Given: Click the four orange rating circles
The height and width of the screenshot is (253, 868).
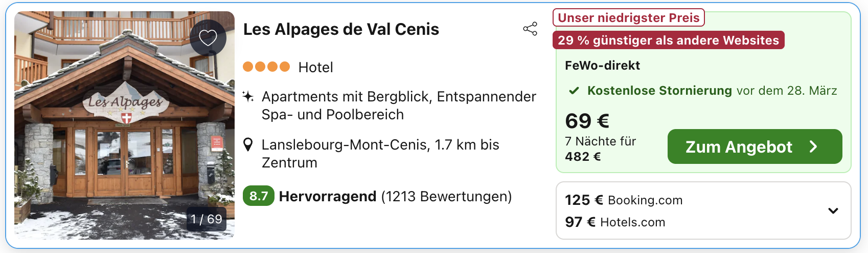Looking at the screenshot, I should click(x=266, y=67).
